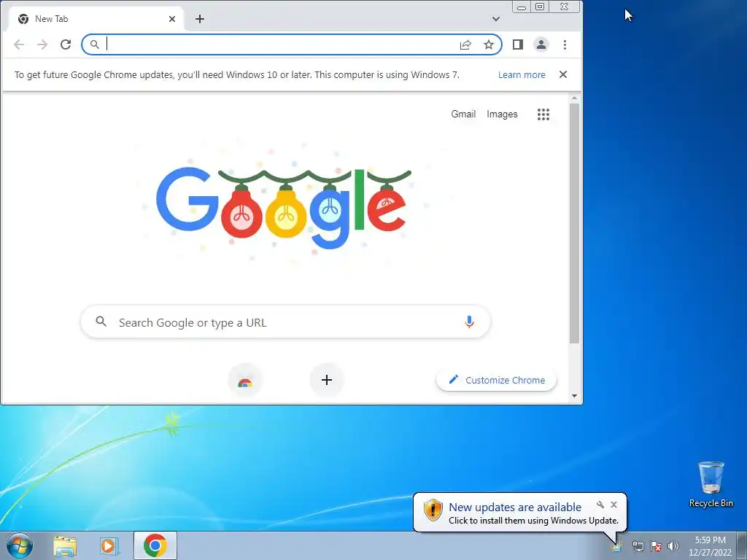Click the Chrome taskbar button
This screenshot has width=747, height=560.
coord(155,545)
